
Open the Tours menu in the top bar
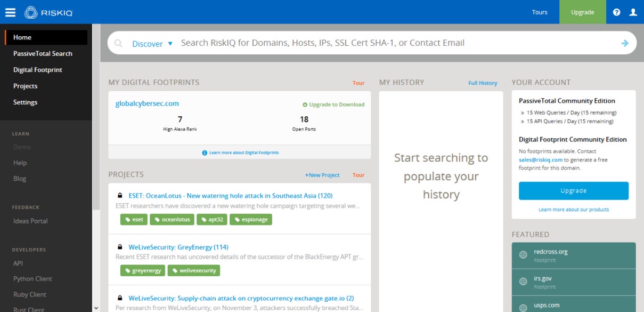pos(540,12)
